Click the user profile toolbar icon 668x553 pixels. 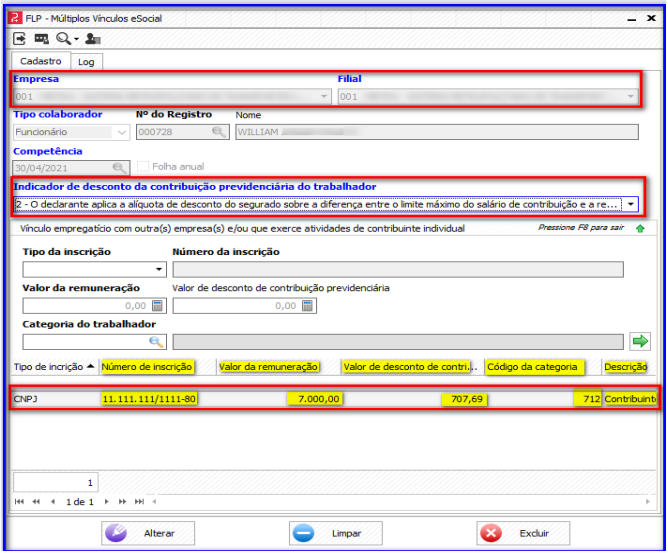(92, 39)
